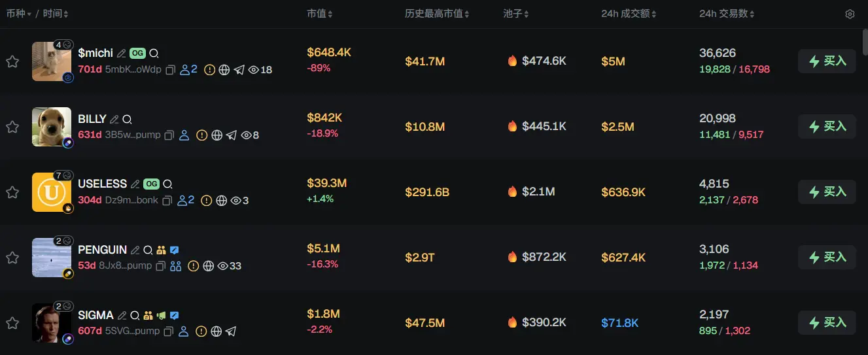Star the $michi token as favorite
The image size is (868, 355).
pyautogui.click(x=12, y=61)
